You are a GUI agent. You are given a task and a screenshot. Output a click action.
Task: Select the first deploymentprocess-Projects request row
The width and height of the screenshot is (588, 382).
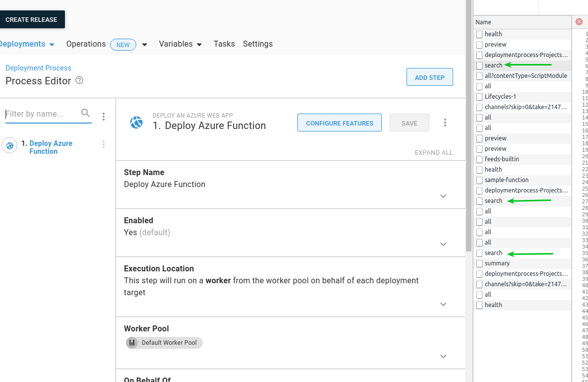coord(522,55)
